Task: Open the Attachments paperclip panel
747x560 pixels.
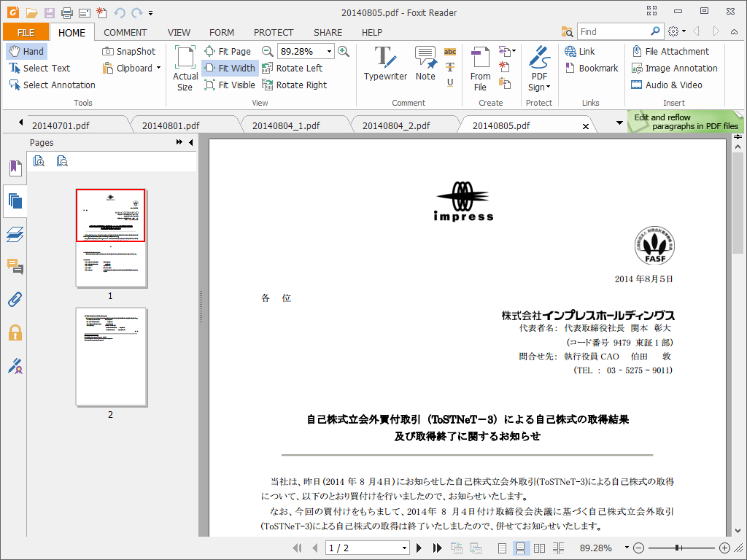Action: point(15,300)
